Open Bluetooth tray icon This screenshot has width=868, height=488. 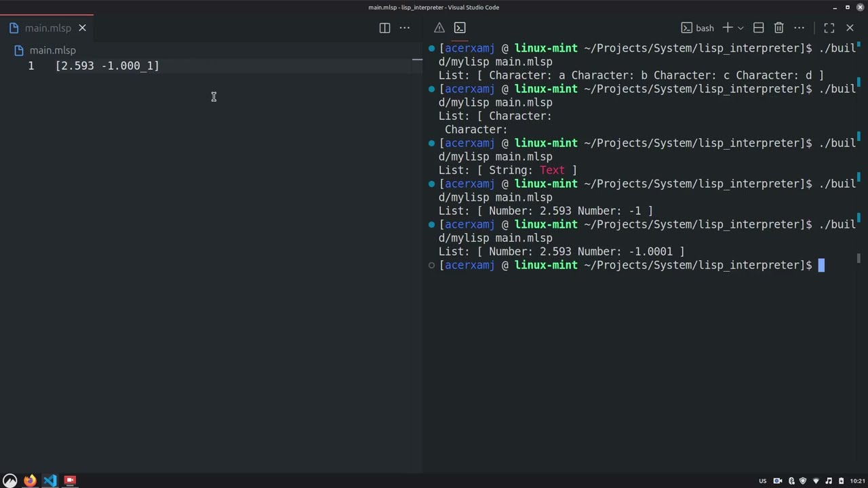click(791, 481)
